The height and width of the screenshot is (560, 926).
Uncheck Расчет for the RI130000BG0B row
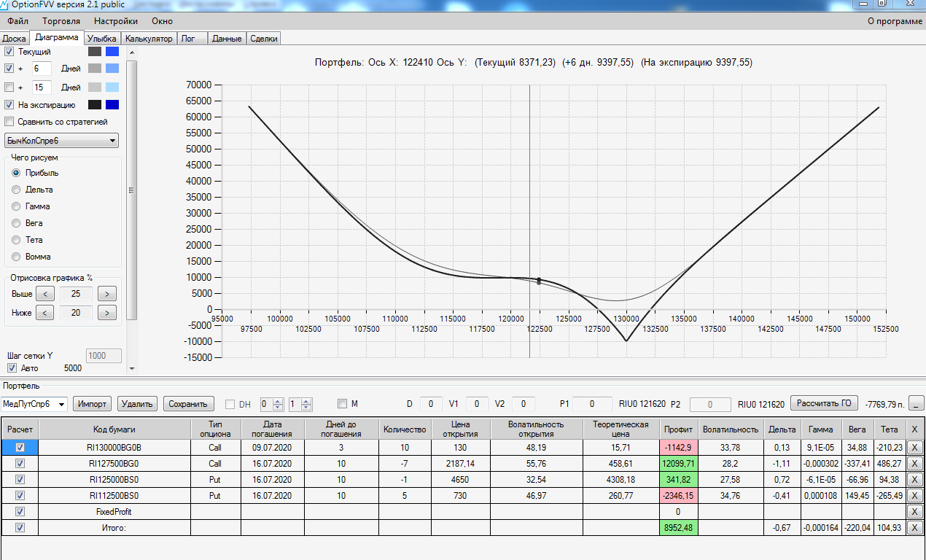[x=20, y=448]
